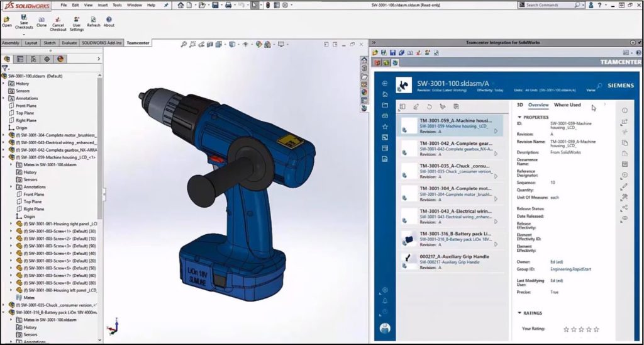Click the Print icon in top toolbar
644x345 pixels.
(228, 5)
